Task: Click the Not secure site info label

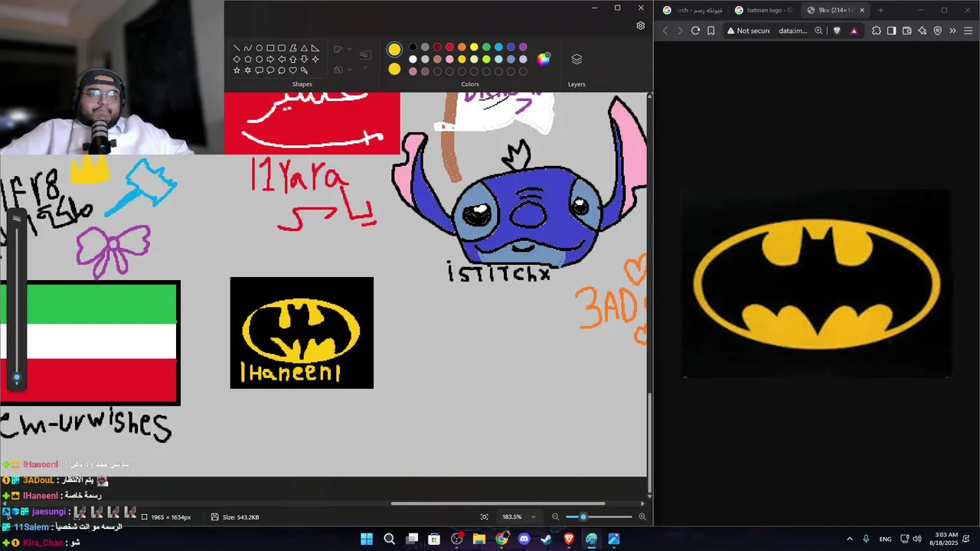Action: [x=749, y=31]
